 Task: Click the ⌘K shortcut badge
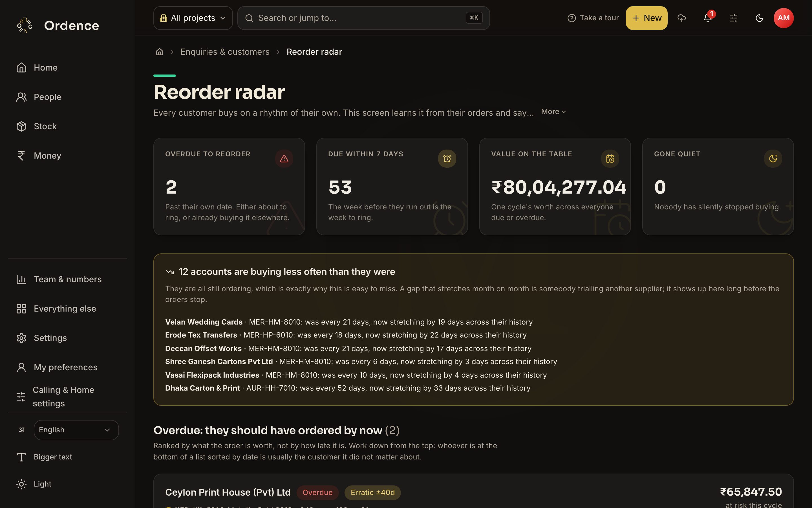474,18
